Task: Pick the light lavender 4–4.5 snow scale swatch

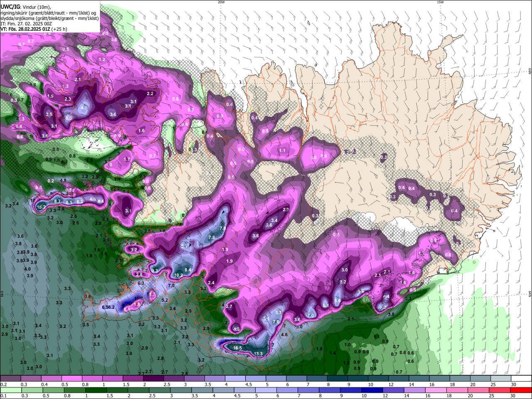Action: coord(235,379)
